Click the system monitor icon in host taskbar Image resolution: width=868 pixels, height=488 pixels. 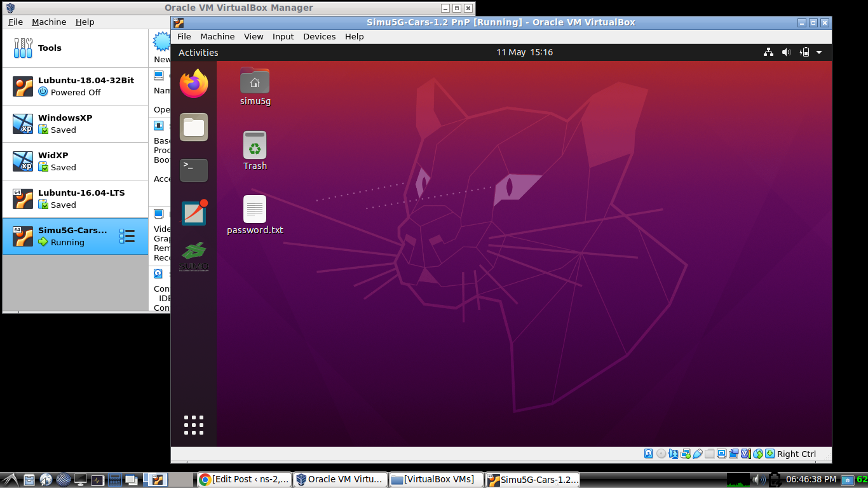pos(97,480)
